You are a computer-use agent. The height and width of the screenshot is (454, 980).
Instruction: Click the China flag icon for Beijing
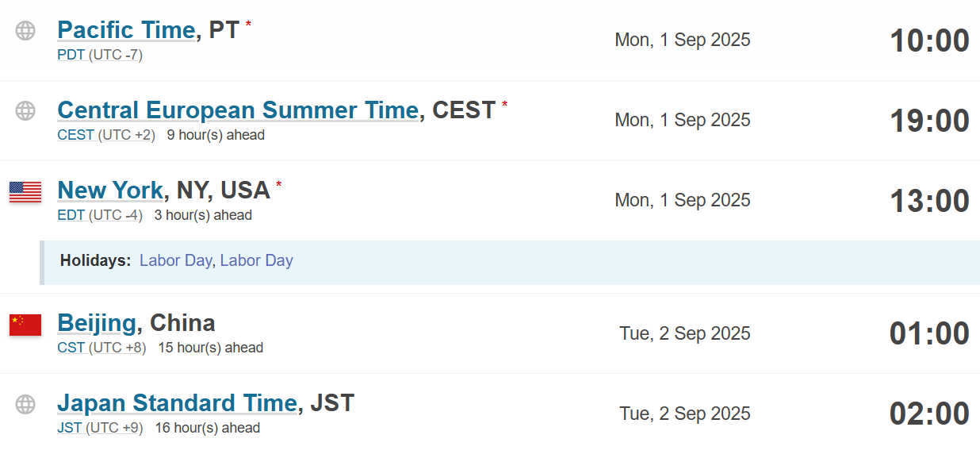point(25,325)
